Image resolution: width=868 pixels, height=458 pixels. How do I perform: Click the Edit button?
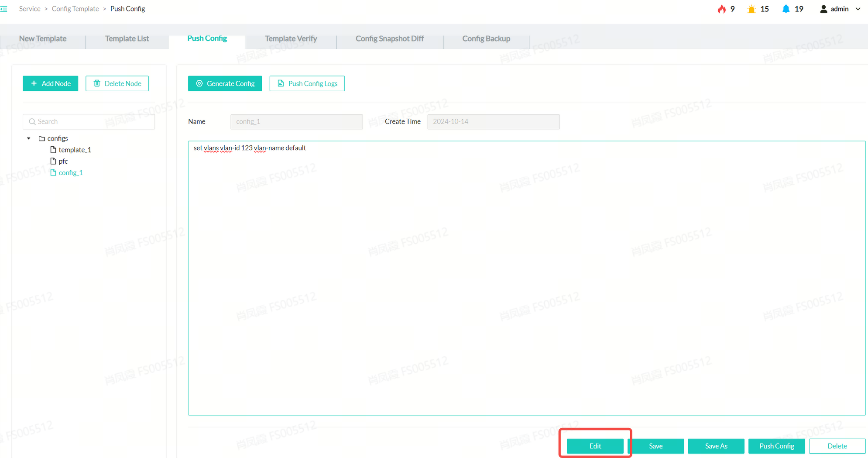click(x=595, y=446)
